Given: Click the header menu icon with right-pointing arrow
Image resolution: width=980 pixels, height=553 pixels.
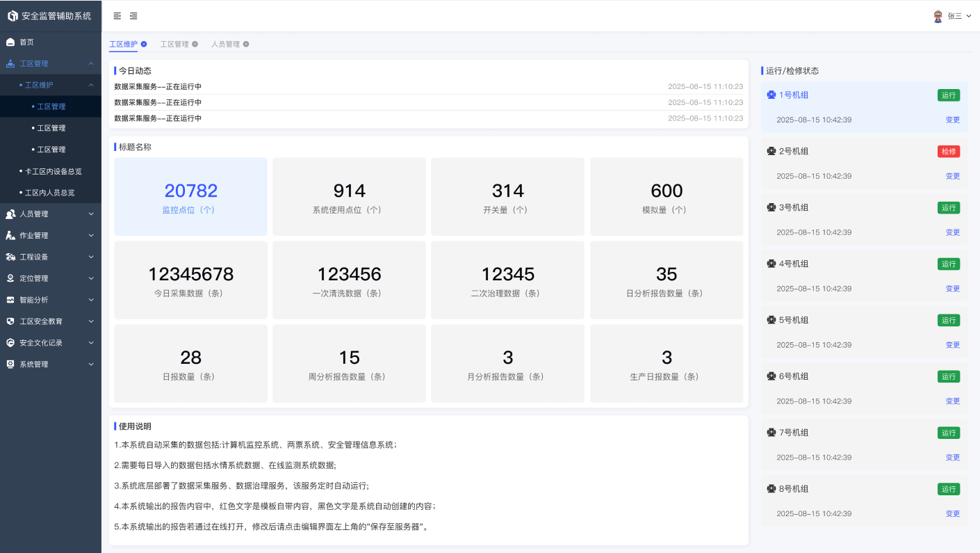Looking at the screenshot, I should pos(117,16).
